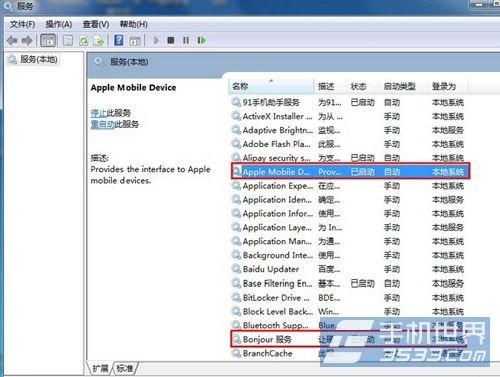Select the Block Level Backup service row

[x=348, y=311]
